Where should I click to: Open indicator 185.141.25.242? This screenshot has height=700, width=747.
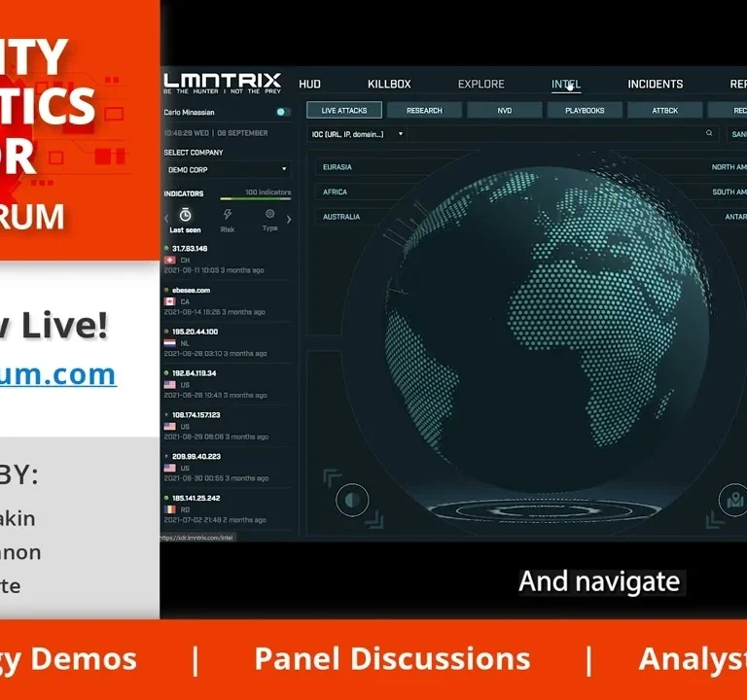click(196, 498)
